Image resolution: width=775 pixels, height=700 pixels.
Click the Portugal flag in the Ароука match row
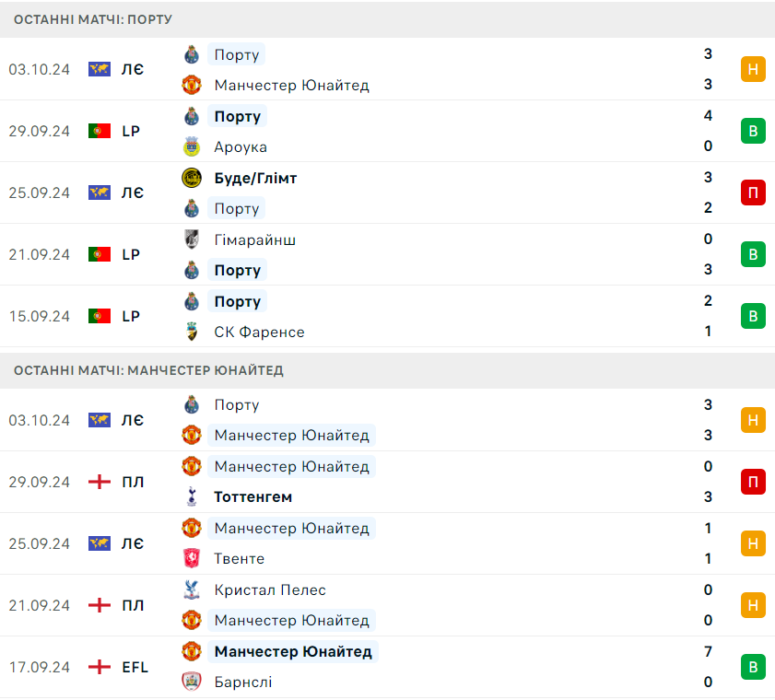click(100, 131)
